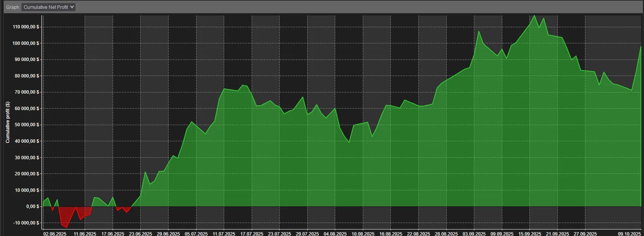
Task: Open the Cumulative Net Profit graph dropdown
Action: coord(48,7)
